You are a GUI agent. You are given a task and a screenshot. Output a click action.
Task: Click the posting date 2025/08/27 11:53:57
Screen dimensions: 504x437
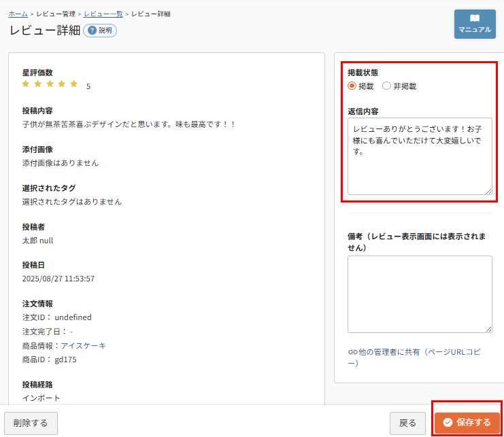click(58, 279)
